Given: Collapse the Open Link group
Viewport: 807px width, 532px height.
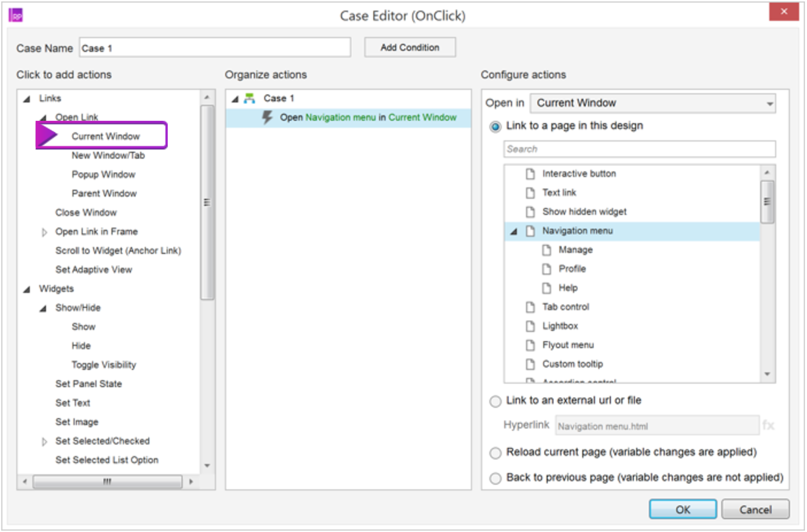Looking at the screenshot, I should click(43, 118).
